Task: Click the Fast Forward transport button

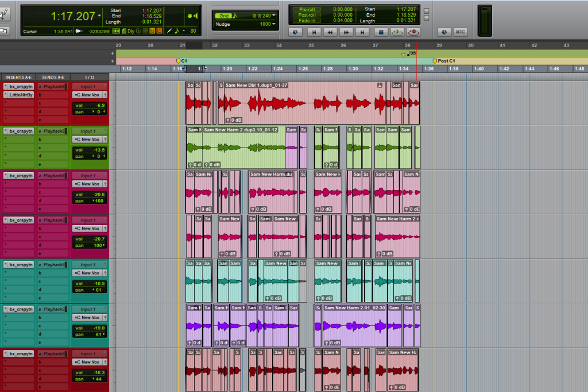Action: [x=346, y=33]
